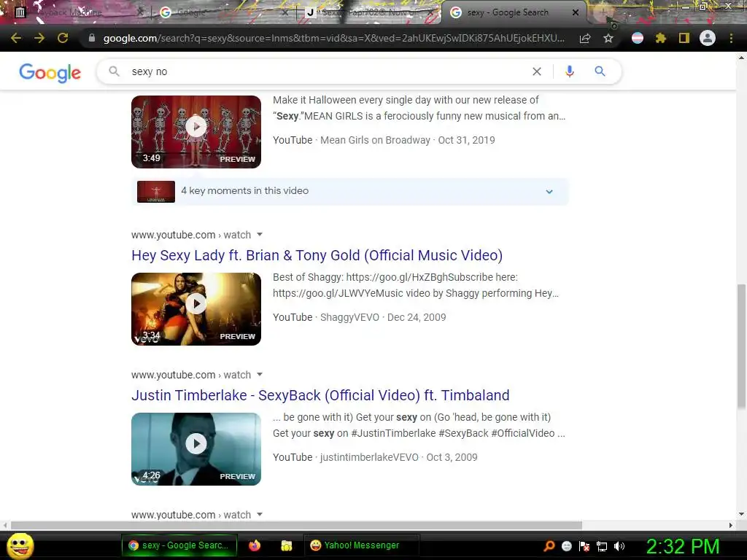The height and width of the screenshot is (560, 747).
Task: Open the Hey Sexy Lady music video link
Action: point(317,256)
